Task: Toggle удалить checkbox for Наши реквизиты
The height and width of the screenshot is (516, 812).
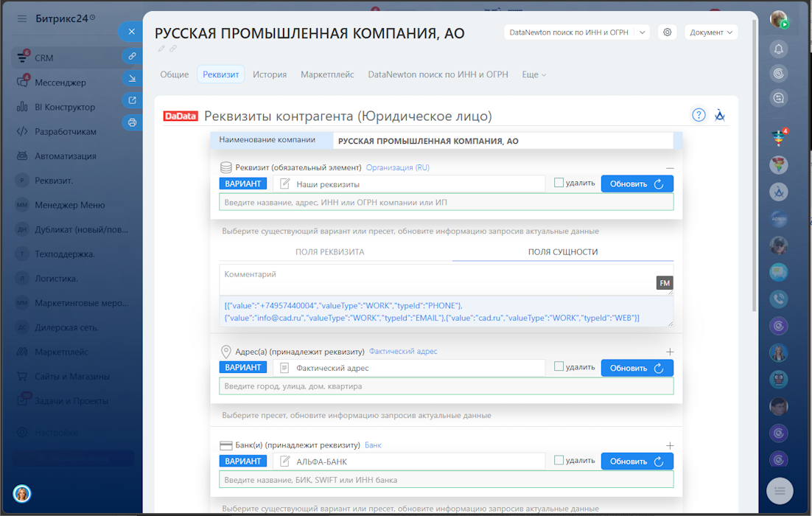Action: 559,183
